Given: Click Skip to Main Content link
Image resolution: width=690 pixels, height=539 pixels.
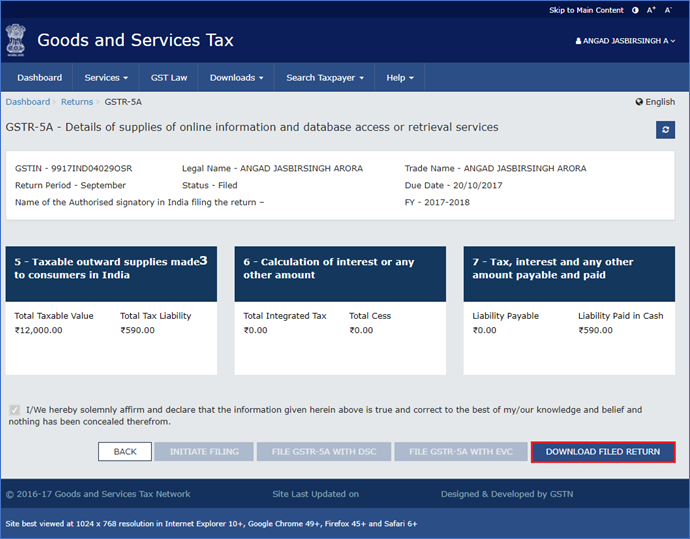Looking at the screenshot, I should [x=586, y=10].
